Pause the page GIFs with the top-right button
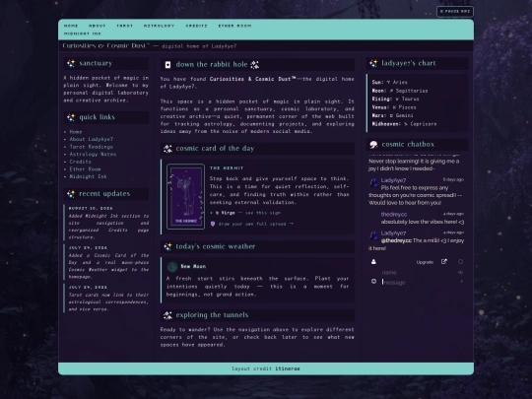This screenshot has height=399, width=532. [455, 12]
